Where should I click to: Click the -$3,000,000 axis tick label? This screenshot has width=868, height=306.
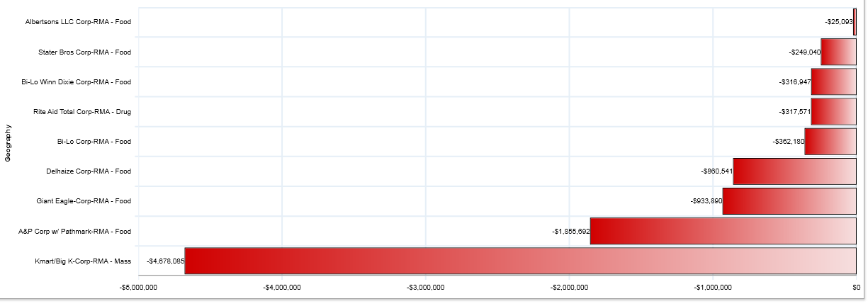tap(426, 288)
